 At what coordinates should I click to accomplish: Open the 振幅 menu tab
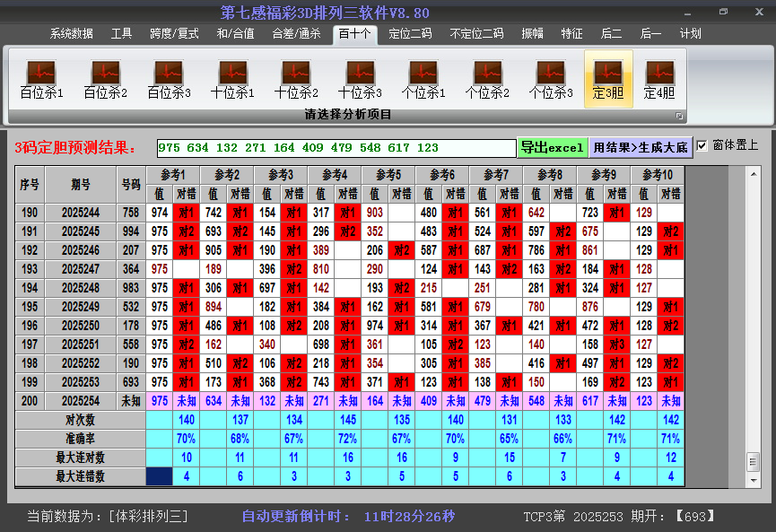[x=533, y=34]
